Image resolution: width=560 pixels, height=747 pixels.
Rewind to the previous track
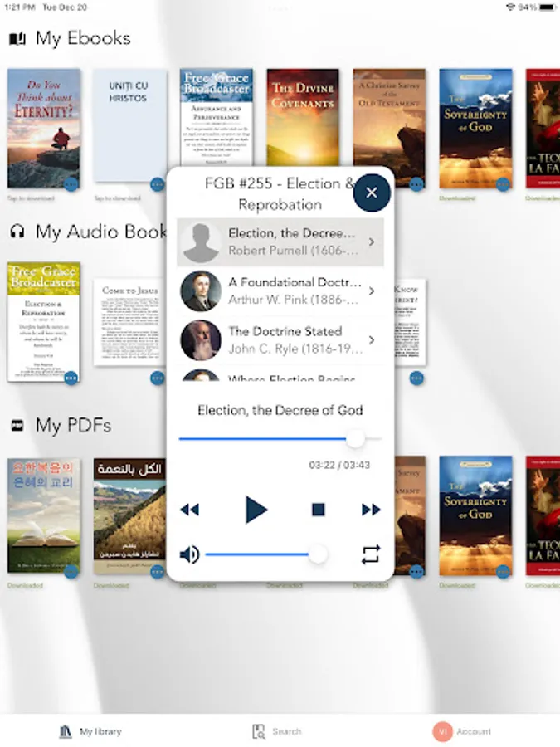tap(189, 510)
